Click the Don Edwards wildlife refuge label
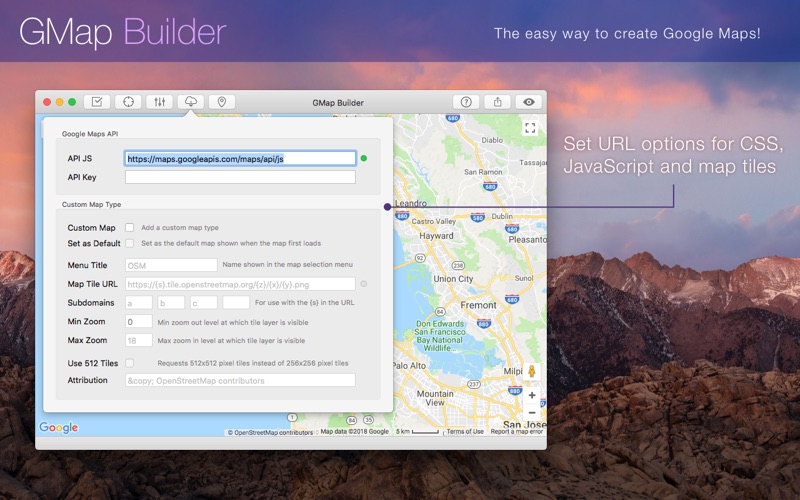Screen dimensions: 800x500 pos(440,336)
